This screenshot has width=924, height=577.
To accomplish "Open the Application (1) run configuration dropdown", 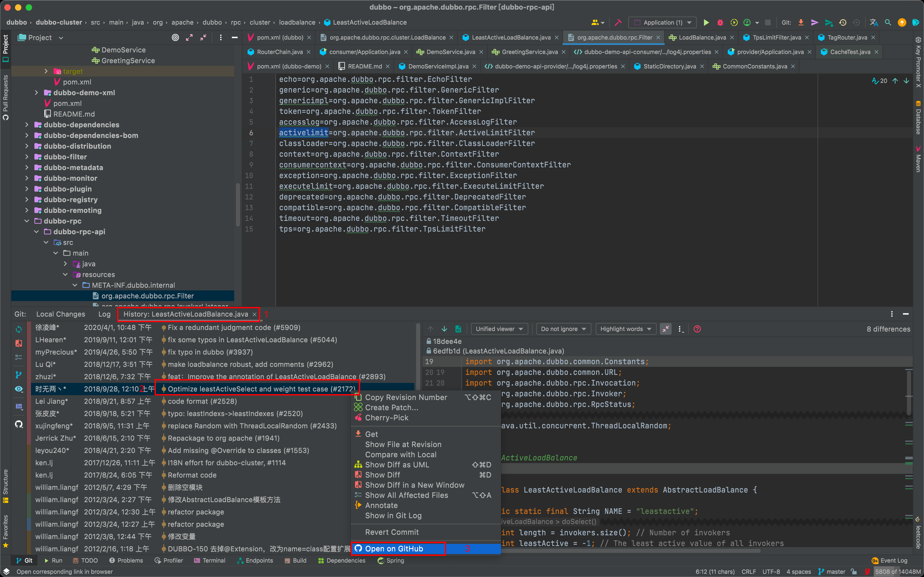I will (x=663, y=22).
